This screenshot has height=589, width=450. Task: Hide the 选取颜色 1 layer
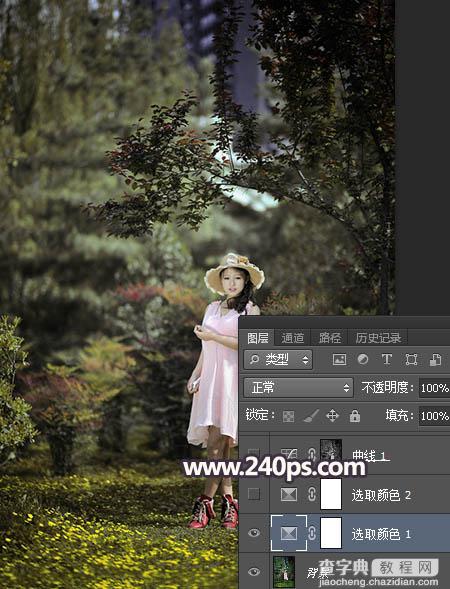(x=254, y=533)
